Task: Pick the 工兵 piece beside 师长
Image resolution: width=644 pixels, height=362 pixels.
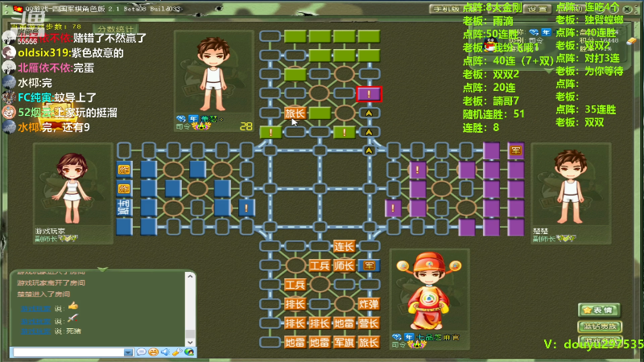Action: point(319,265)
